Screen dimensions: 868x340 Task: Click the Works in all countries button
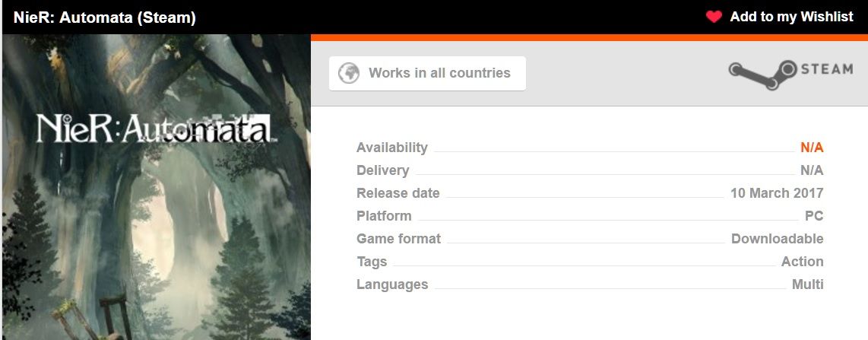[x=427, y=73]
